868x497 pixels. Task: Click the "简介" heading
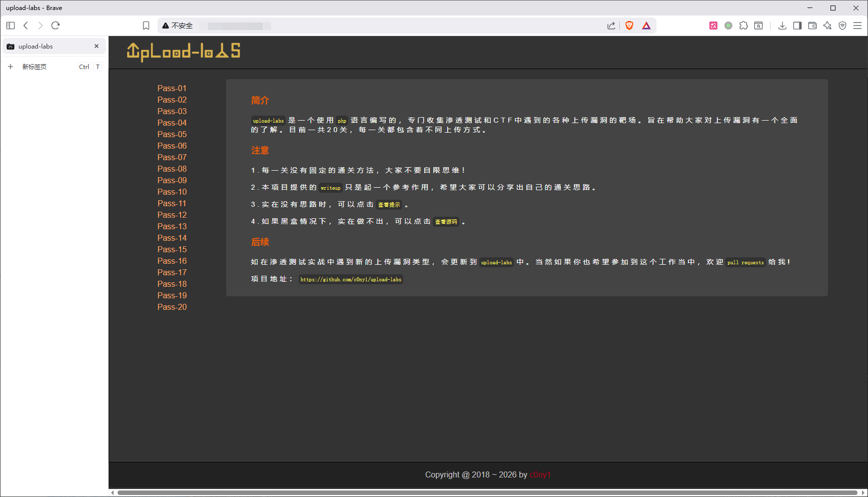pos(260,100)
